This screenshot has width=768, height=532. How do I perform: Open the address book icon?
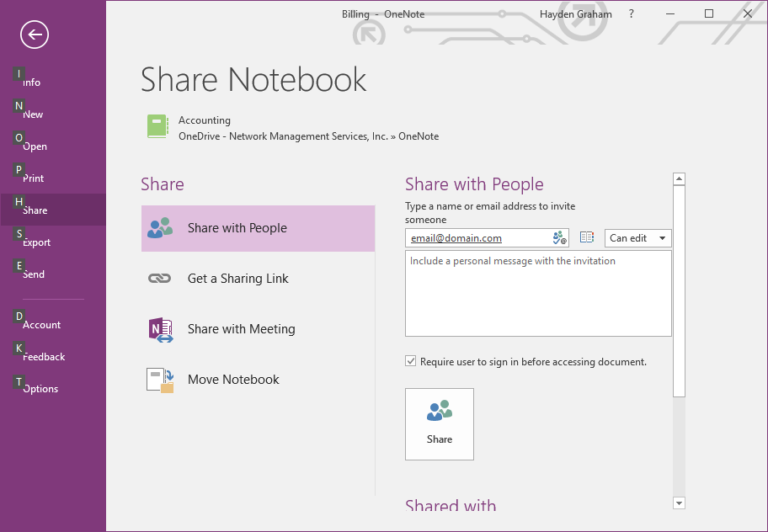(x=586, y=237)
